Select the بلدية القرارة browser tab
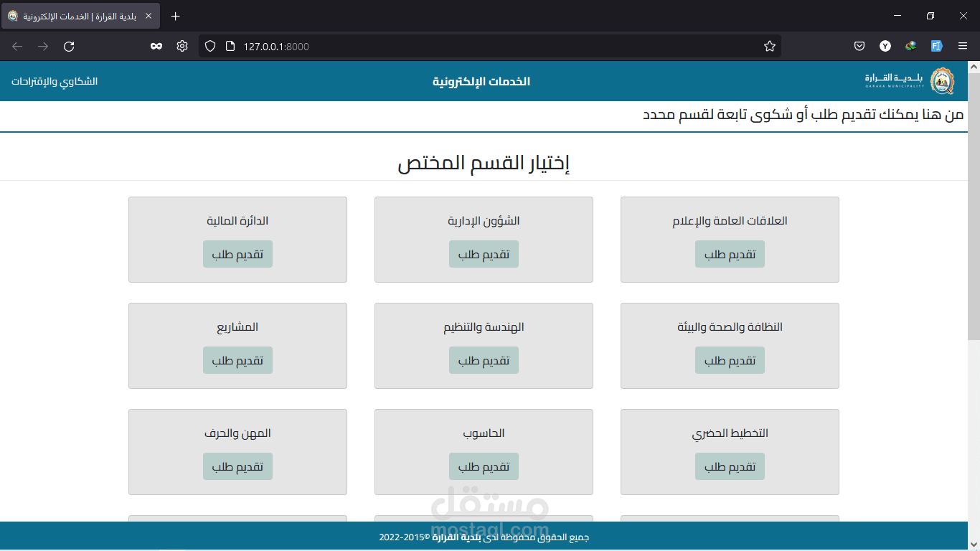 pos(80,16)
